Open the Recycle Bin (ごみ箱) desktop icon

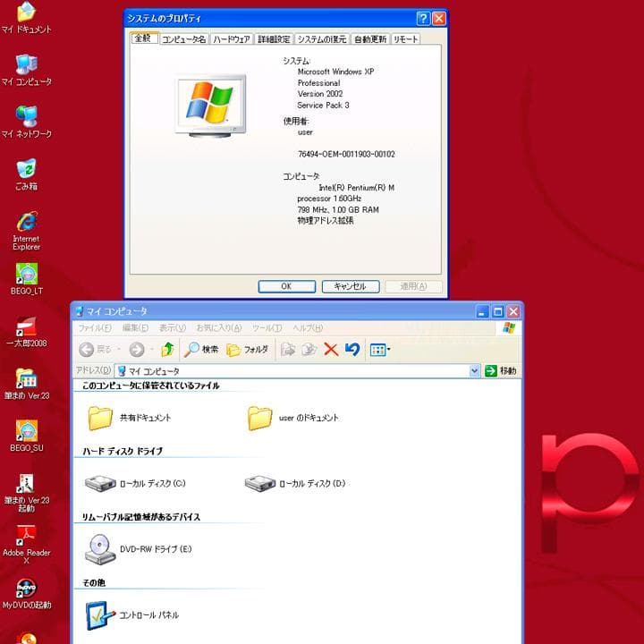point(26,168)
